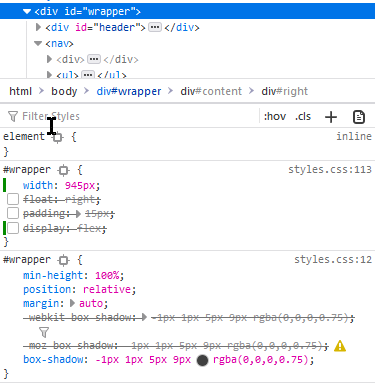Expand the div inside nav
This screenshot has height=384, width=375.
pos(49,59)
